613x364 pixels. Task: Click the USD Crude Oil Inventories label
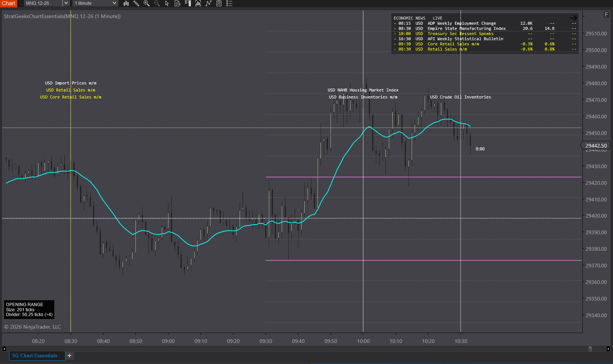pyautogui.click(x=460, y=97)
